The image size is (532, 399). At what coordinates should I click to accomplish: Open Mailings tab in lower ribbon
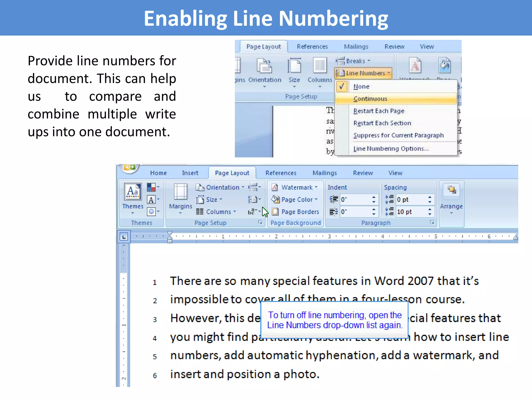click(x=325, y=173)
